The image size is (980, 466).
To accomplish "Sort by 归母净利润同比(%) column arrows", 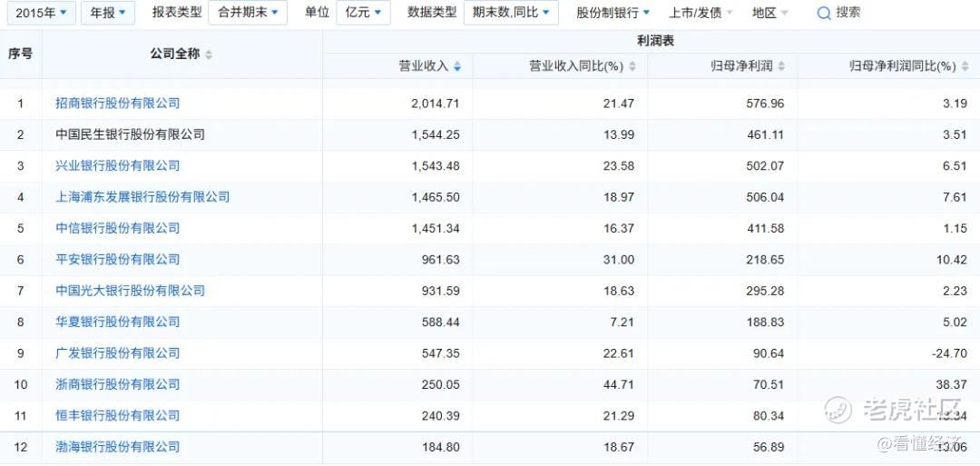I will point(965,66).
